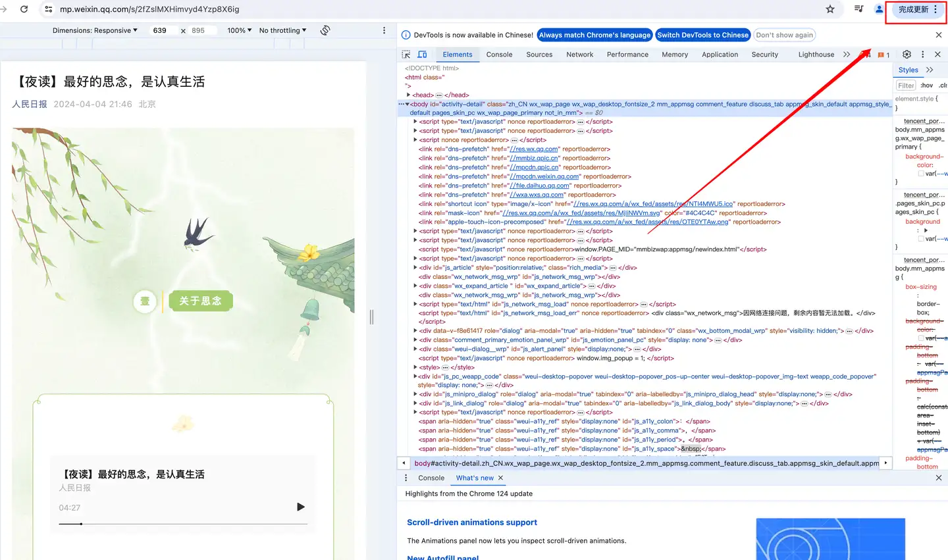Collapse the body activity-detail node
This screenshot has width=948, height=560.
(x=408, y=104)
